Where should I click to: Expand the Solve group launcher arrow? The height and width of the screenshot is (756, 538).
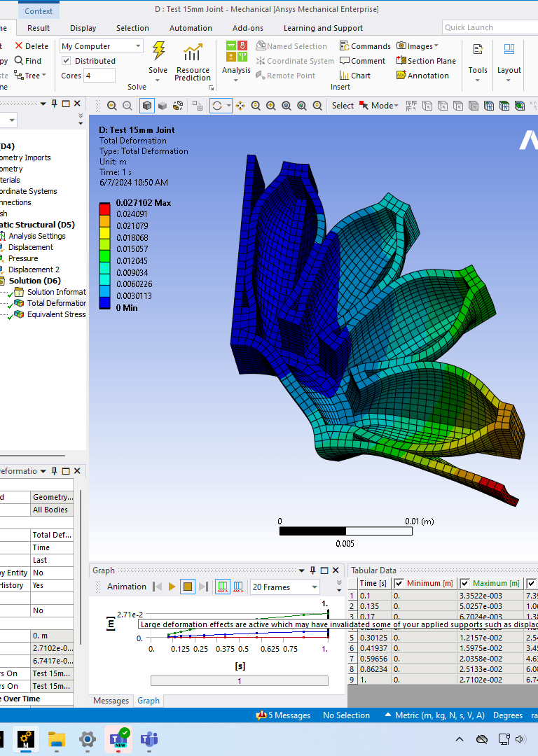point(211,87)
